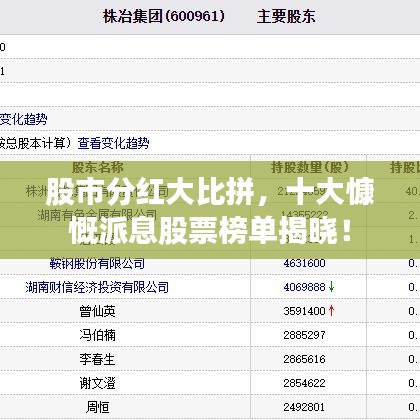Image resolution: width=420 pixels, height=420 pixels.
Task: Open 鞍钢股份有限公司 shareholder link
Action: tap(97, 263)
